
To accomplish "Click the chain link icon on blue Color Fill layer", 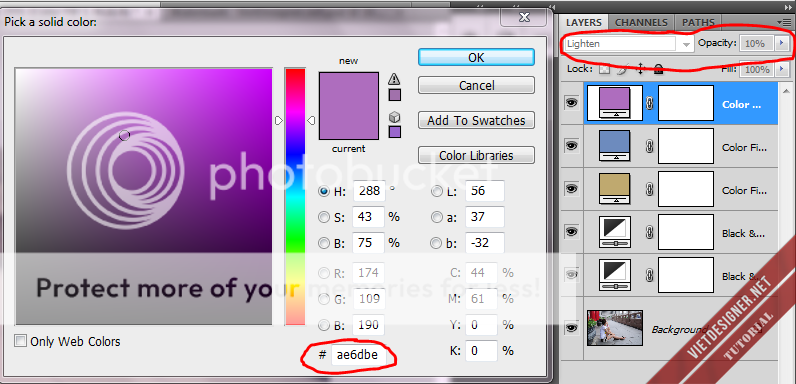I will pyautogui.click(x=648, y=147).
